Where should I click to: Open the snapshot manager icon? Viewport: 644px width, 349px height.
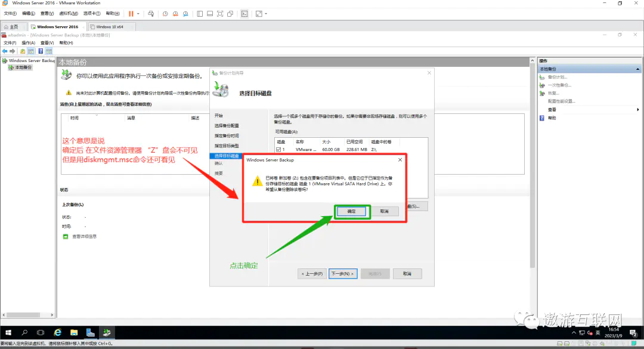[185, 14]
